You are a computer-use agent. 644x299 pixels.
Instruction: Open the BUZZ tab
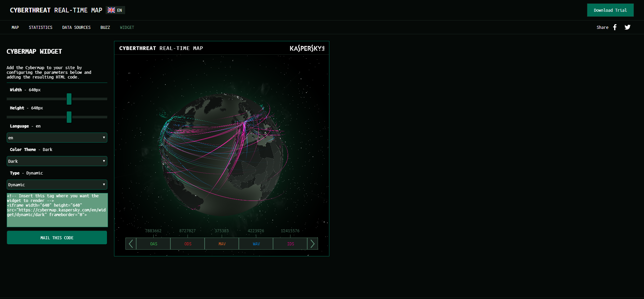pos(105,28)
